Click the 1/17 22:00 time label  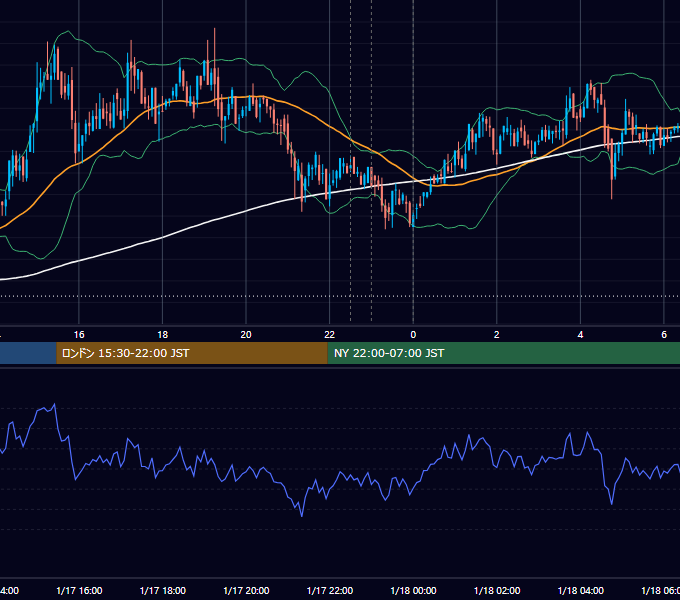(x=330, y=590)
